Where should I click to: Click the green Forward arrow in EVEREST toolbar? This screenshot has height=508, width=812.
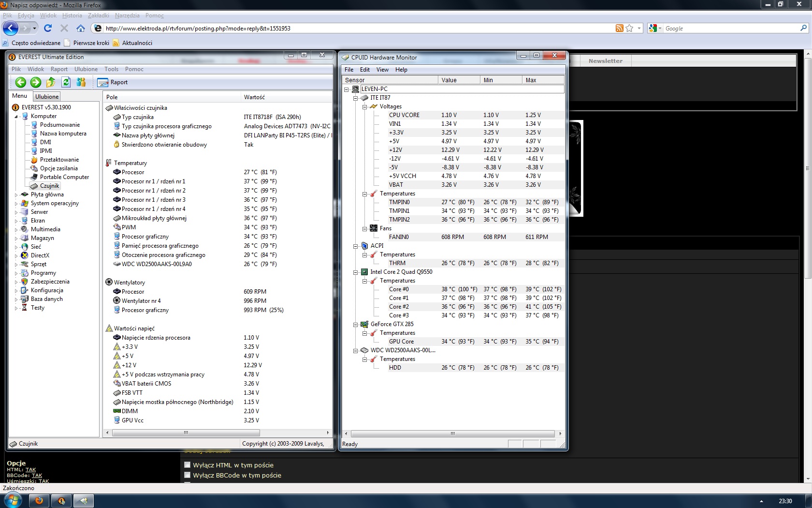pos(36,82)
